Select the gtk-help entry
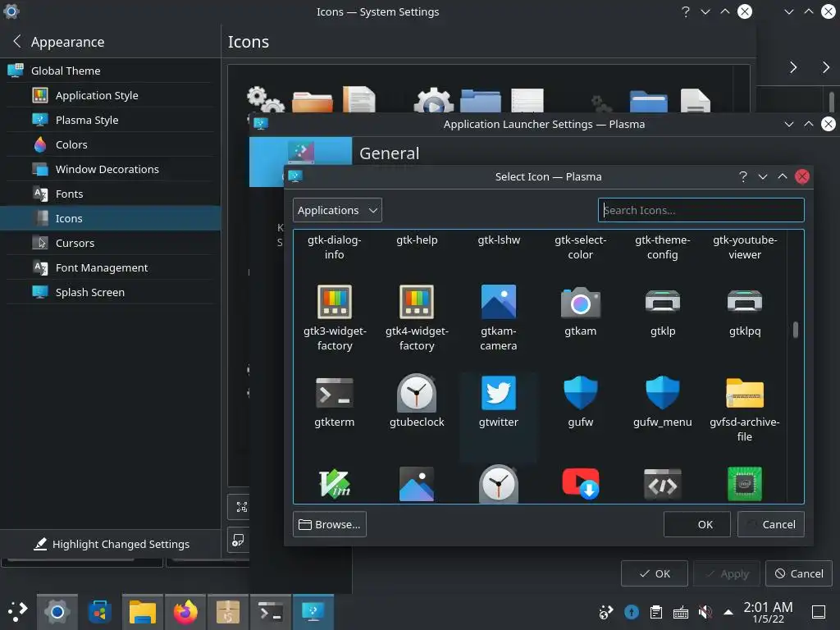The image size is (840, 630). [417, 240]
